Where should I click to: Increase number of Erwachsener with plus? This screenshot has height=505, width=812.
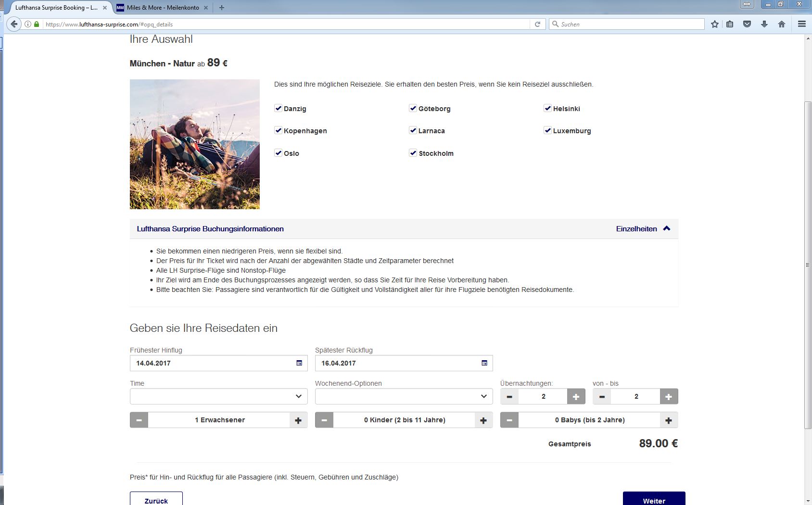click(298, 420)
